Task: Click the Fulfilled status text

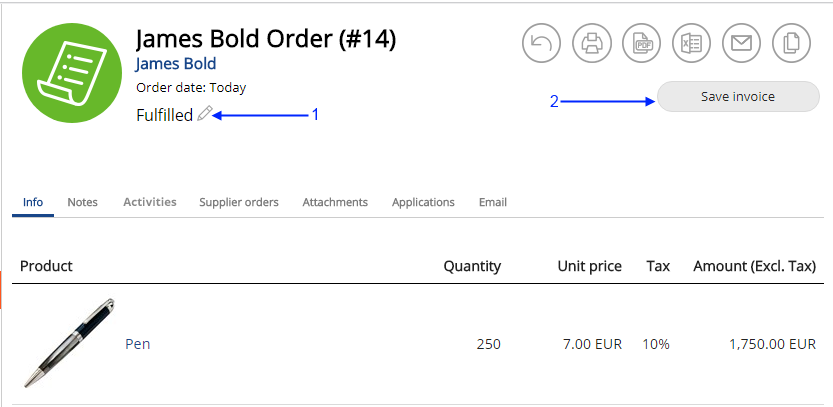Action: [x=165, y=115]
